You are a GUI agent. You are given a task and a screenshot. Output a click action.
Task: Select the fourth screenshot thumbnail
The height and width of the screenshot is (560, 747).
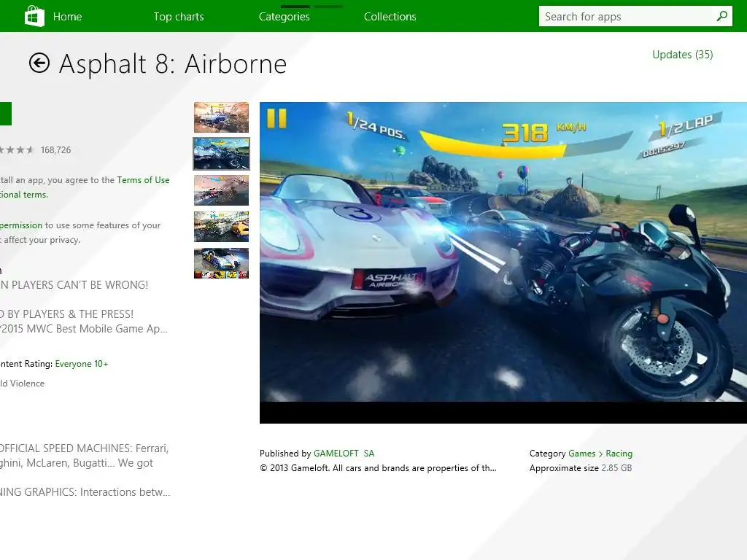[222, 227]
